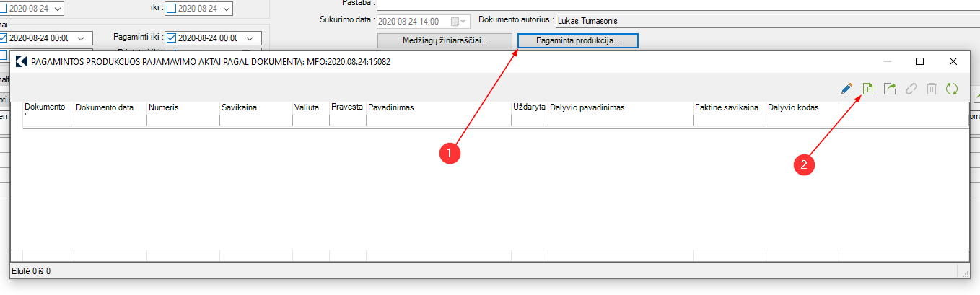
Task: Click the Dokumento autorius field with Lukas Tumasonis
Action: (x=766, y=22)
